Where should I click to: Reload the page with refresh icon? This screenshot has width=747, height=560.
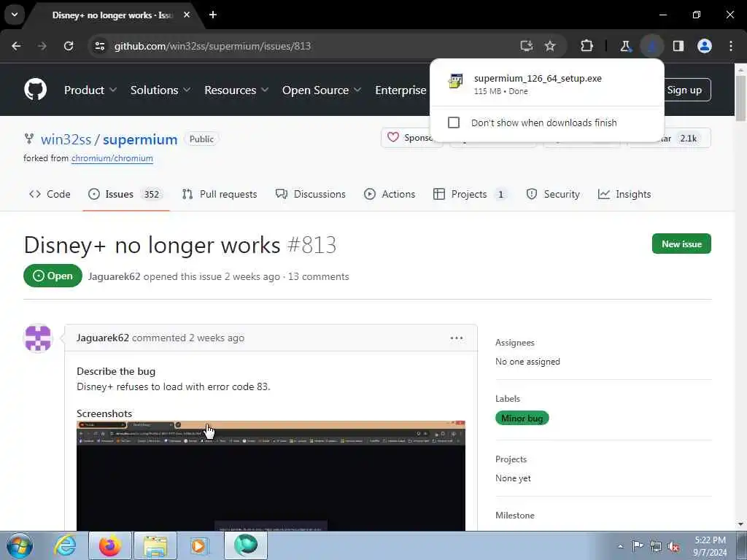tap(69, 46)
